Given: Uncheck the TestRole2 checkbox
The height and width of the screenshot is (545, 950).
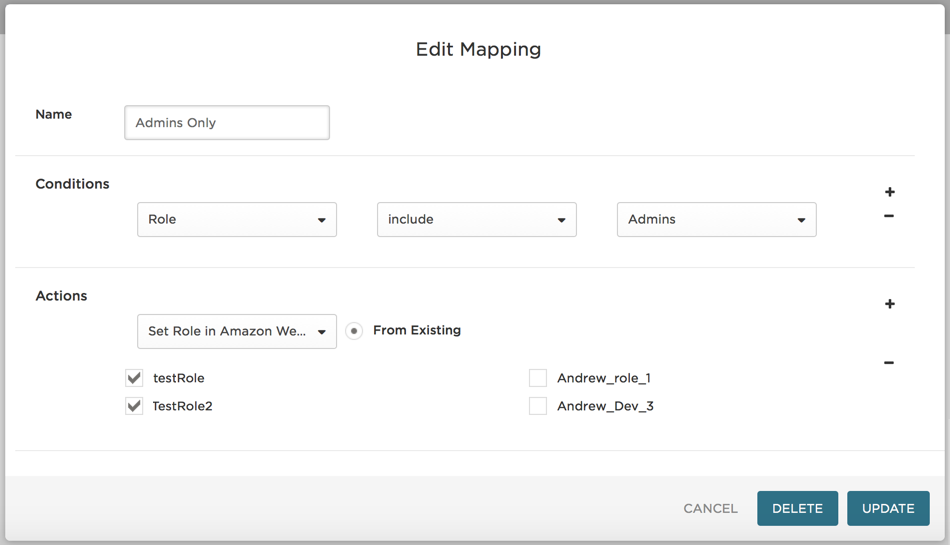Looking at the screenshot, I should (x=134, y=406).
